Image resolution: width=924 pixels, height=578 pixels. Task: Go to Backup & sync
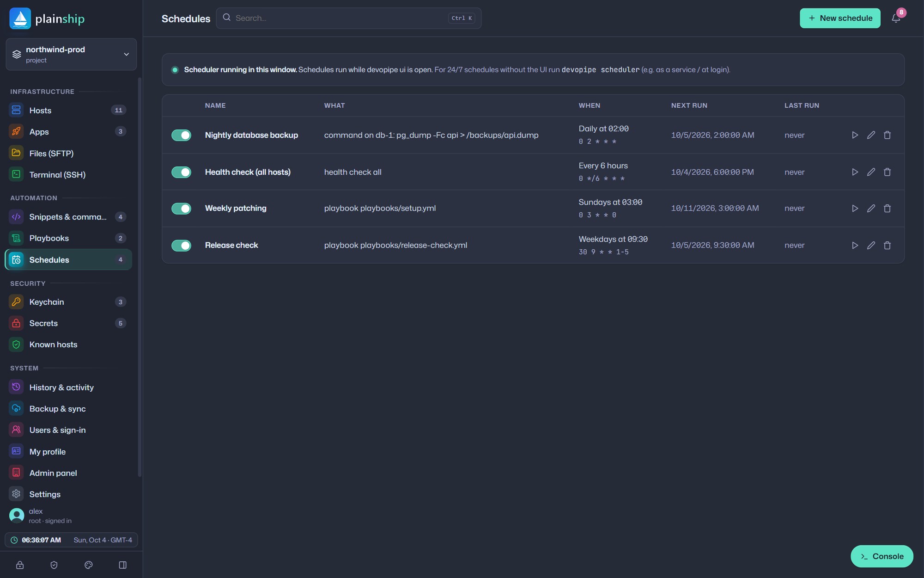[x=68, y=409]
